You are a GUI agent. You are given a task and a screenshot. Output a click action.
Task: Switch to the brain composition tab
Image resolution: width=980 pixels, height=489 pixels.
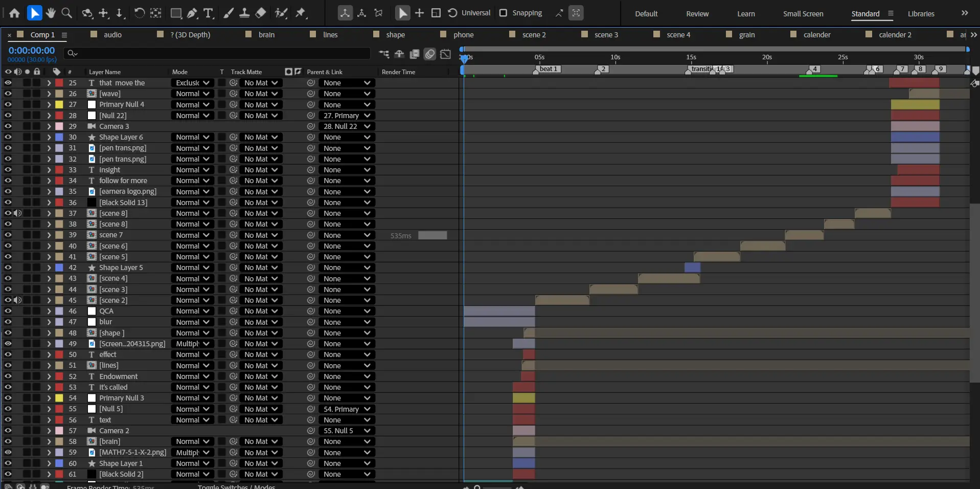pyautogui.click(x=266, y=35)
